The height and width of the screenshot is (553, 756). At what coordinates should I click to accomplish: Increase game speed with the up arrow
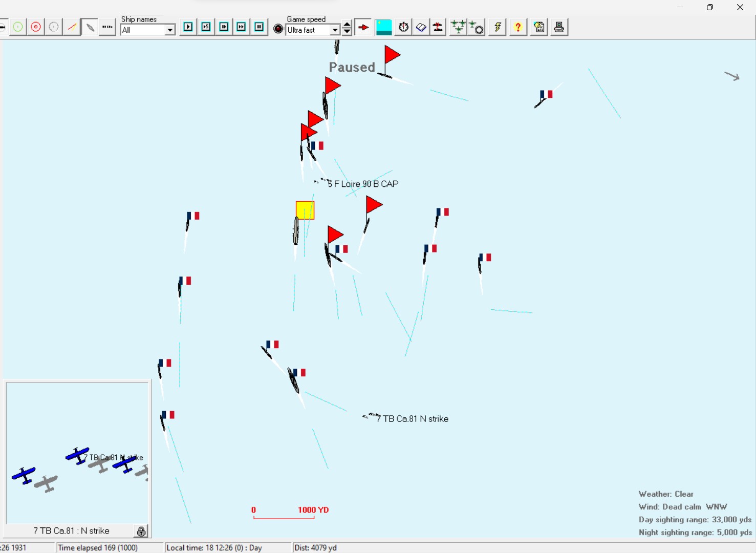coord(347,24)
